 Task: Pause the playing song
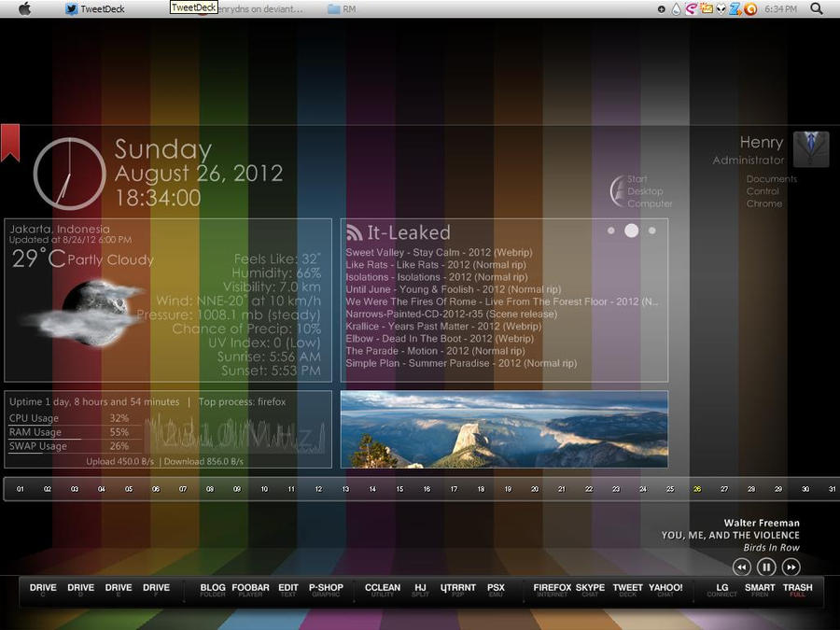pos(766,567)
